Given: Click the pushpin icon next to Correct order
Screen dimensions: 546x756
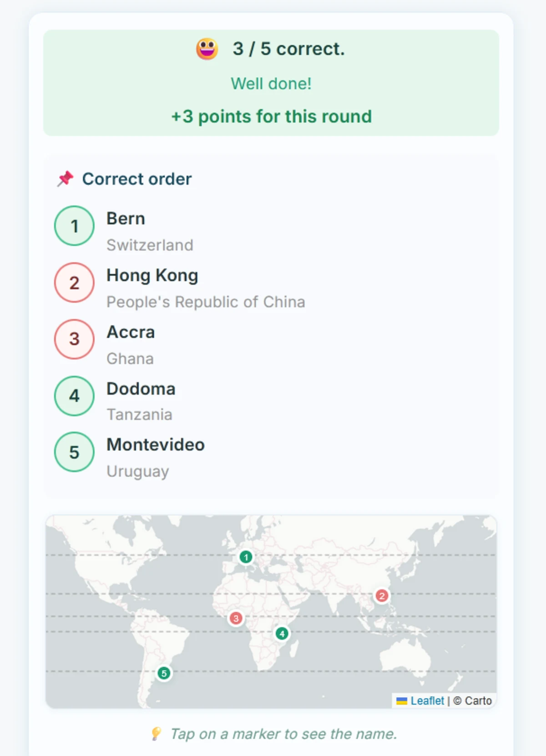Looking at the screenshot, I should [66, 178].
